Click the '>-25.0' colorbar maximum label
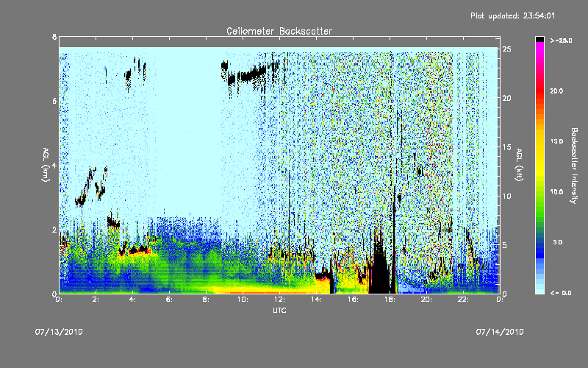The height and width of the screenshot is (368, 588). pos(561,40)
